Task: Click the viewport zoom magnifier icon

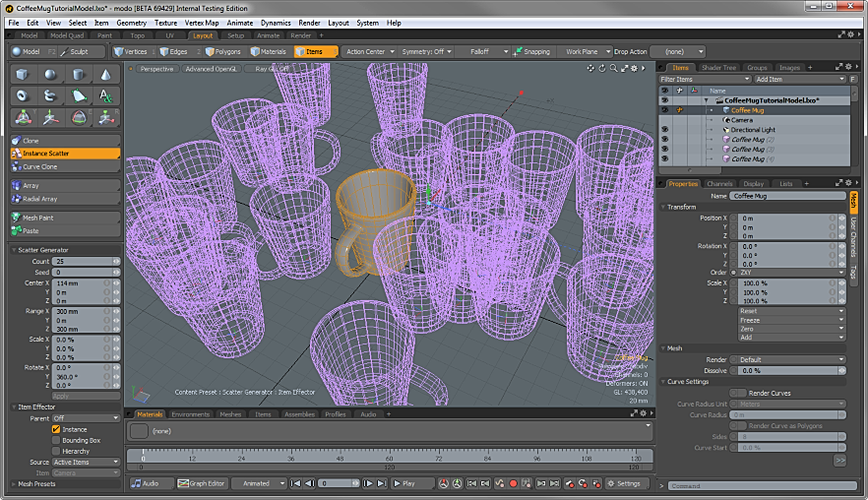Action: [x=613, y=68]
